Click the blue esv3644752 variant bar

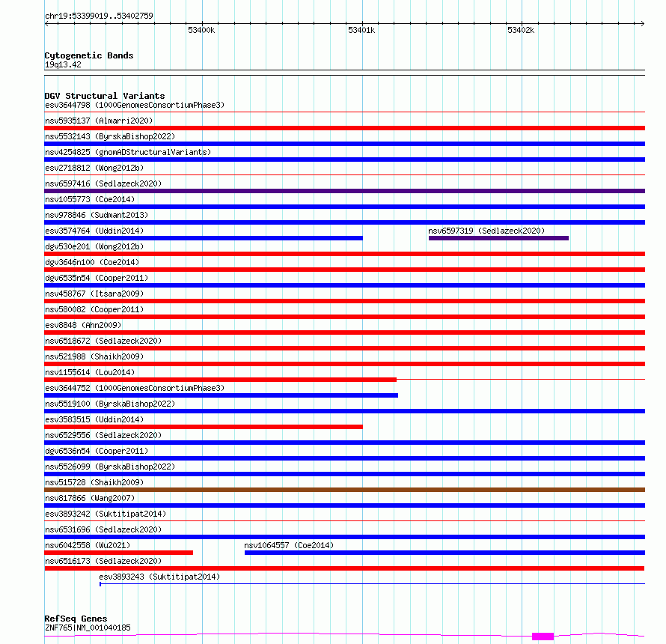tap(222, 395)
